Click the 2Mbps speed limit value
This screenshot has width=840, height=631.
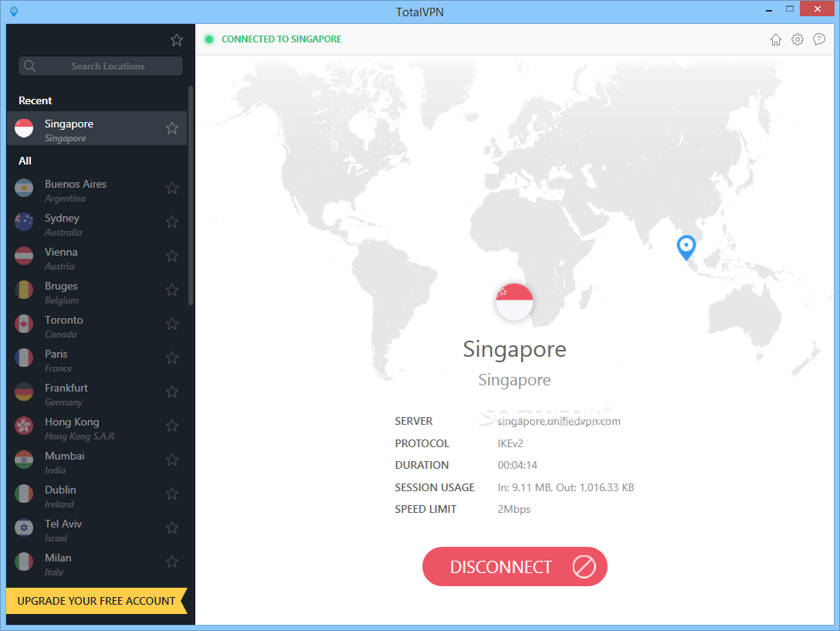(513, 509)
